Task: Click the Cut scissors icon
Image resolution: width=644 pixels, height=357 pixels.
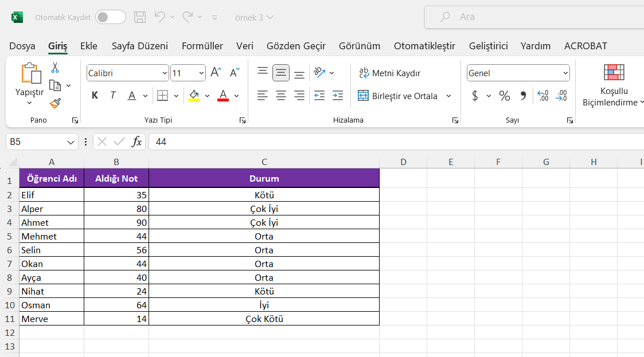Action: (54, 67)
